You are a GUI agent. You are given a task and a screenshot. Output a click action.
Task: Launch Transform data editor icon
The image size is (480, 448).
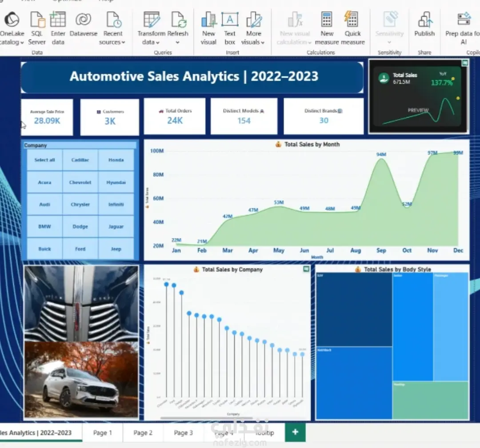coord(152,20)
